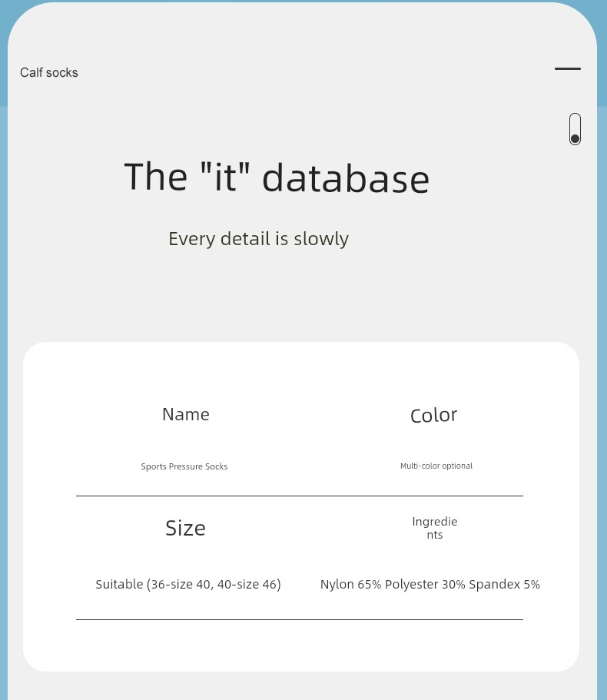The width and height of the screenshot is (607, 700).
Task: Click the Calf socks title
Action: pyautogui.click(x=49, y=73)
